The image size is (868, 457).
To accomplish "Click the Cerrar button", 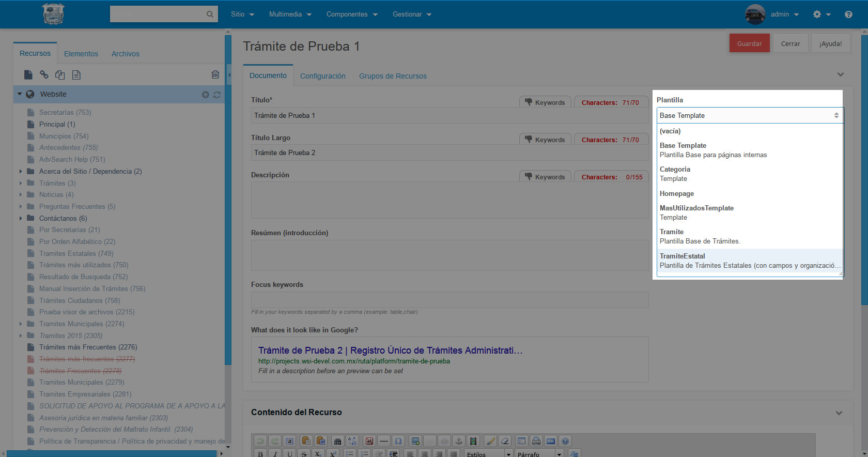I will (x=791, y=43).
